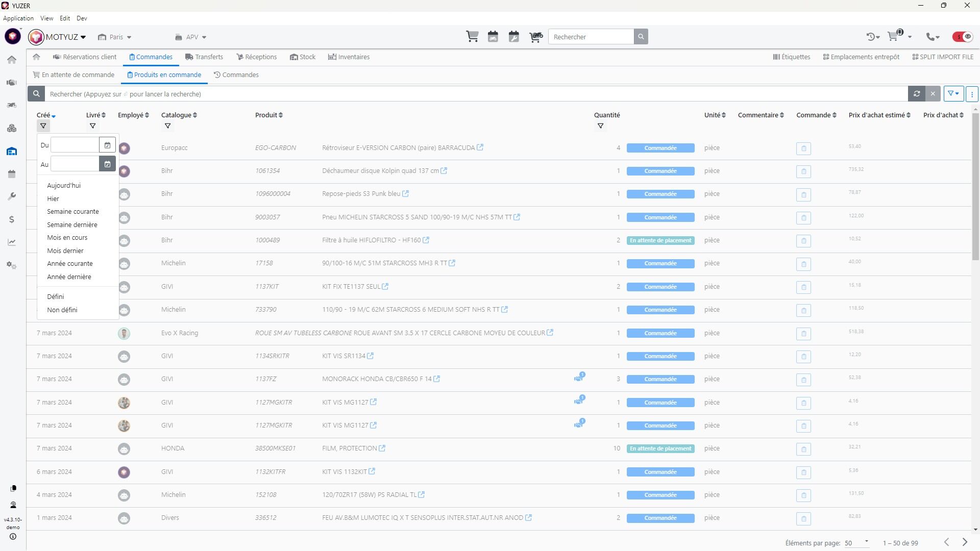Open the dollar sign finance sidebar icon

(x=12, y=220)
